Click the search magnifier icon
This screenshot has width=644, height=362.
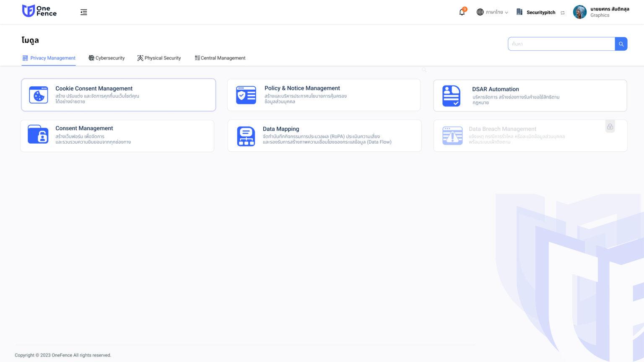coord(621,44)
